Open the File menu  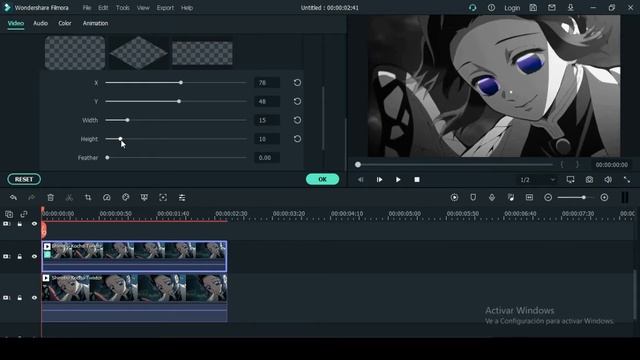pyautogui.click(x=87, y=8)
